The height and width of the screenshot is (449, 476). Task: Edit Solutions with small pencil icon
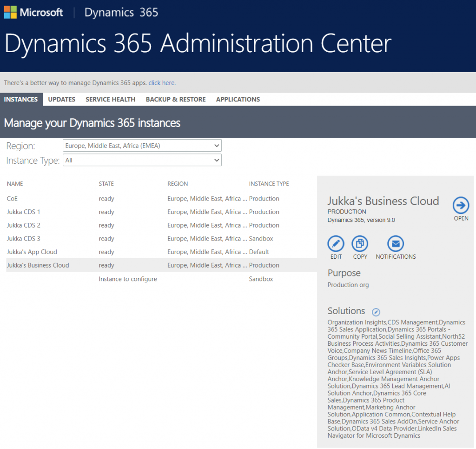coord(376,312)
